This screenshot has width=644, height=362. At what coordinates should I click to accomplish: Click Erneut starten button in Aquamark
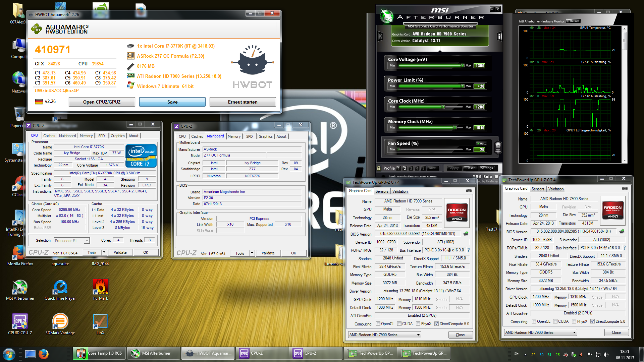[243, 102]
